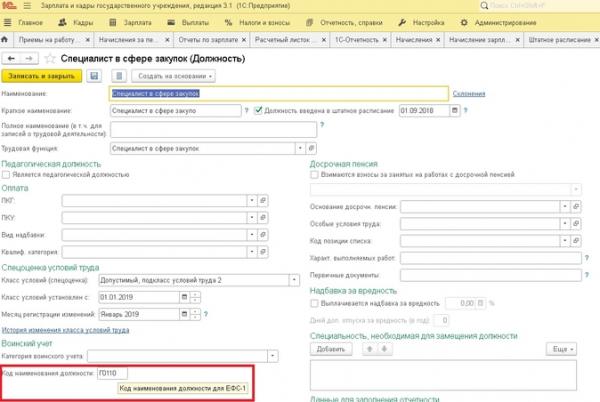Open the Кадры menu

point(76,23)
